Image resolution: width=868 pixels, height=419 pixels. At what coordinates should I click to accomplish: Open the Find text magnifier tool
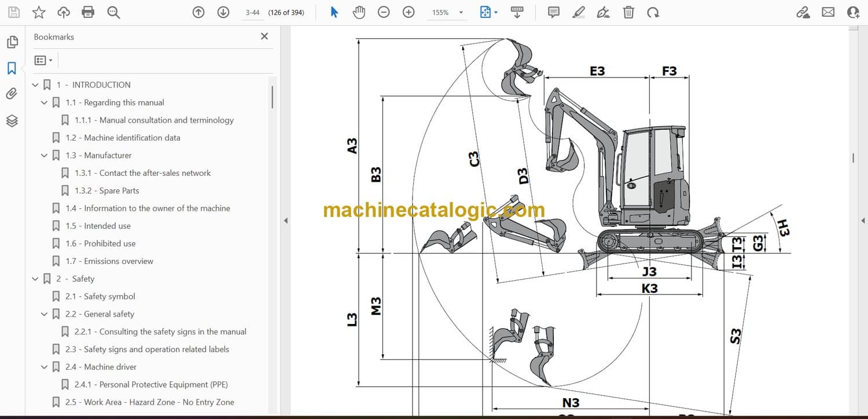click(113, 12)
